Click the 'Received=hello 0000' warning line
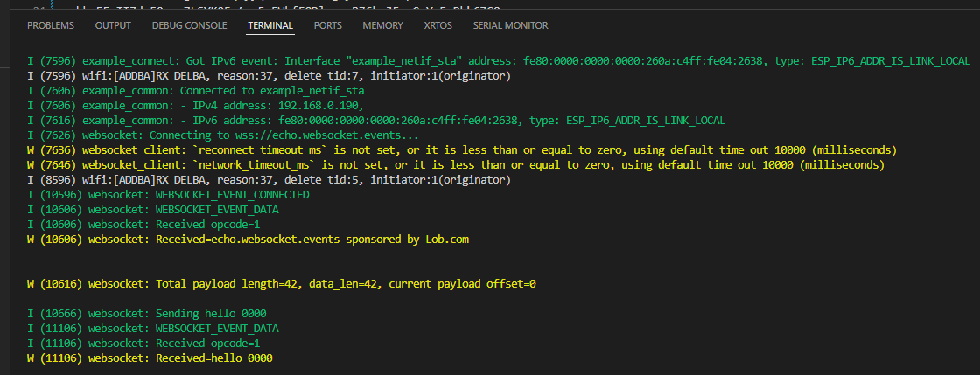This screenshot has width=980, height=375. (x=150, y=358)
